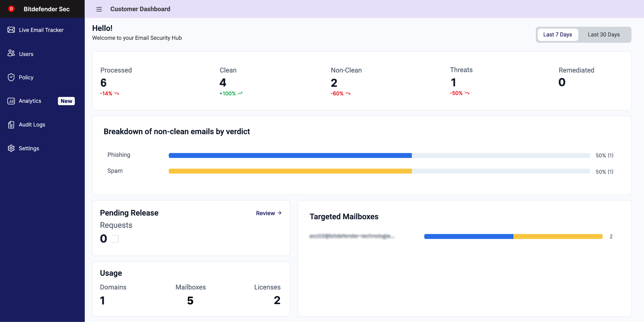This screenshot has width=644, height=322.
Task: Click the Analytics bar chart icon
Action: tap(11, 101)
